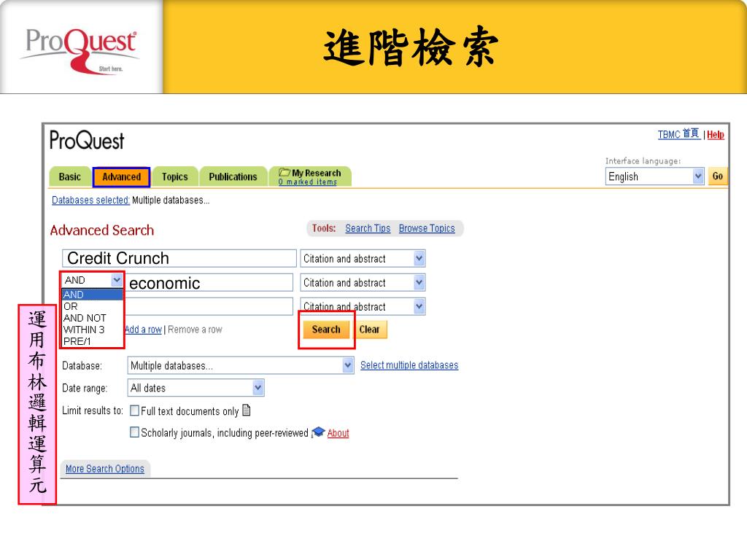Viewport: 747px width, 560px height.
Task: Enable Full text documents only checkbox
Action: 135,411
